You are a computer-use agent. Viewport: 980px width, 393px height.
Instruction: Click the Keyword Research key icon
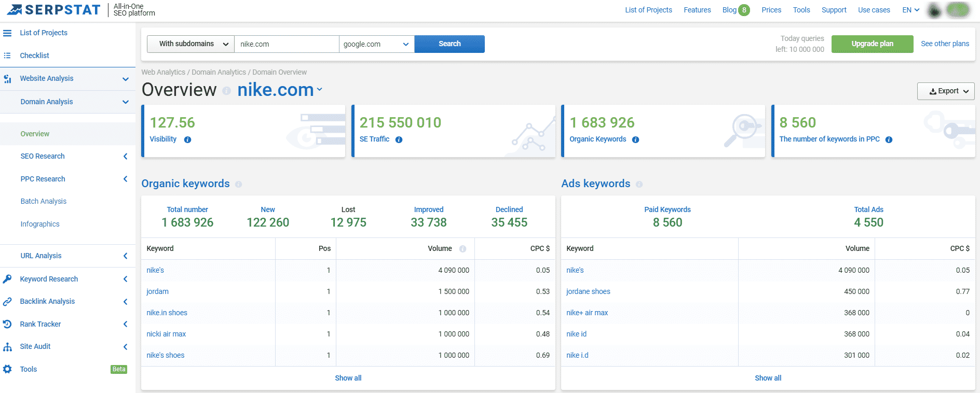(7, 279)
